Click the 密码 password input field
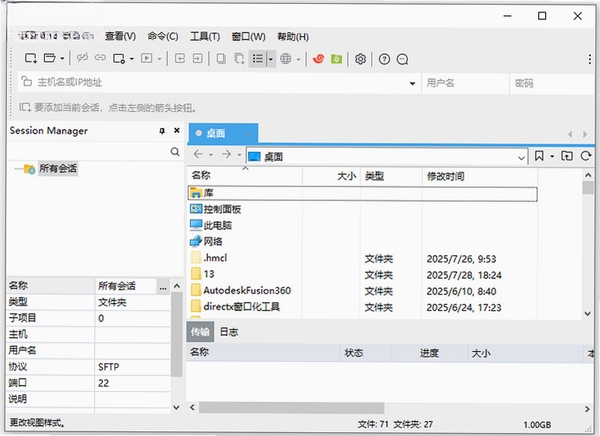Image resolution: width=600 pixels, height=436 pixels. (553, 83)
